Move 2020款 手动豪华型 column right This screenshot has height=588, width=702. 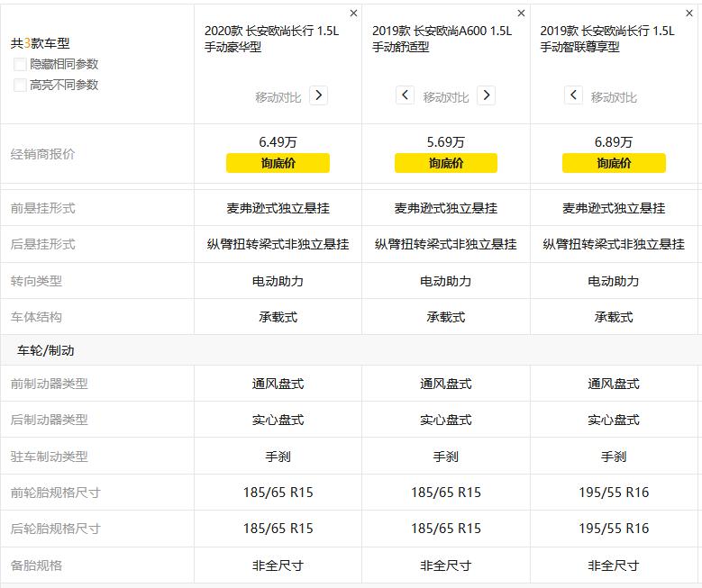319,95
